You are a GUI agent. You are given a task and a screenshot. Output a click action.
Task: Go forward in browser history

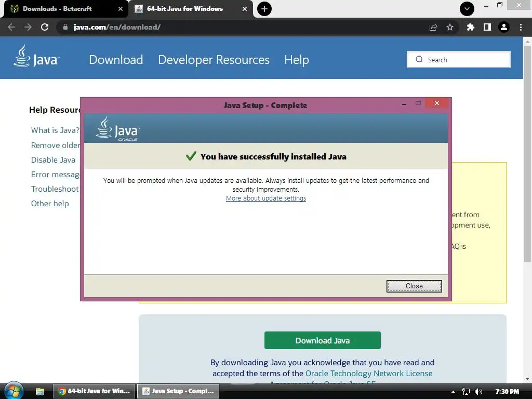point(28,27)
